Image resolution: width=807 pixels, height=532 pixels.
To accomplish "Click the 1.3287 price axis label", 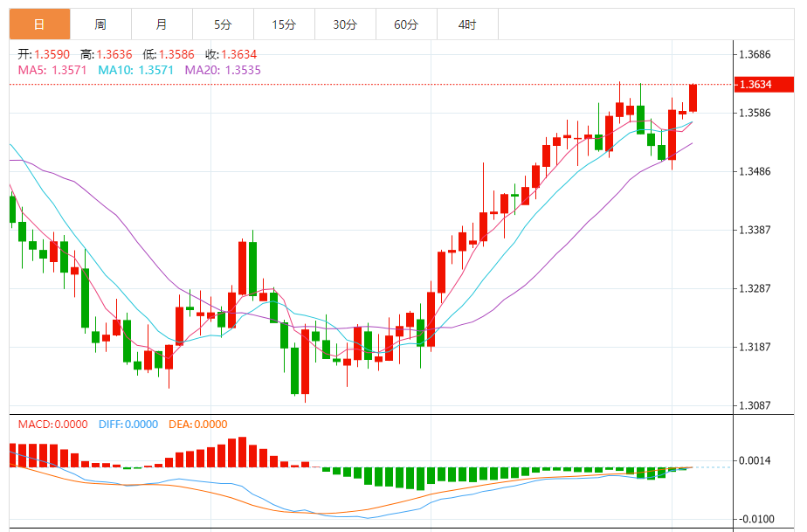I will pos(755,288).
